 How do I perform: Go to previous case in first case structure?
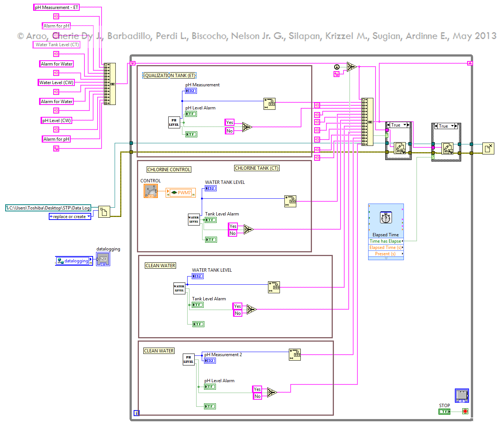(x=388, y=125)
